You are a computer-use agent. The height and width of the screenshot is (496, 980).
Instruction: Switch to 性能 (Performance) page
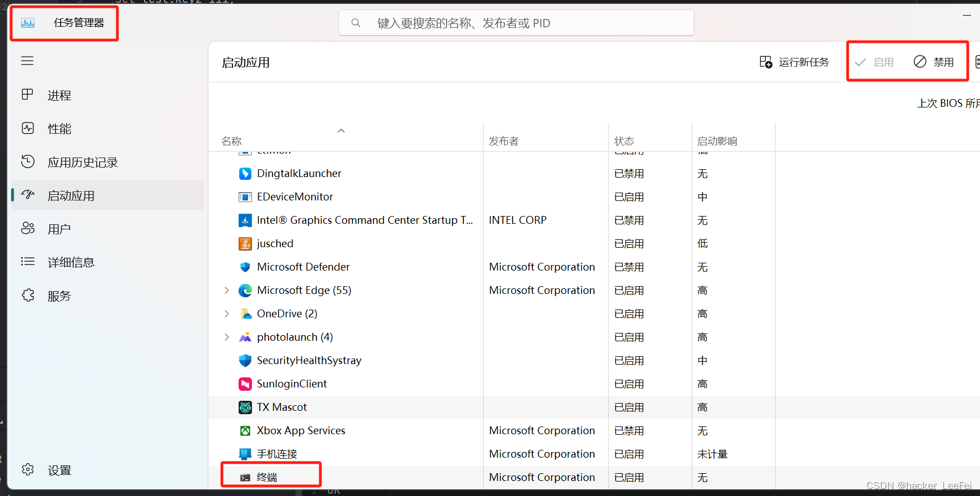[x=107, y=129]
